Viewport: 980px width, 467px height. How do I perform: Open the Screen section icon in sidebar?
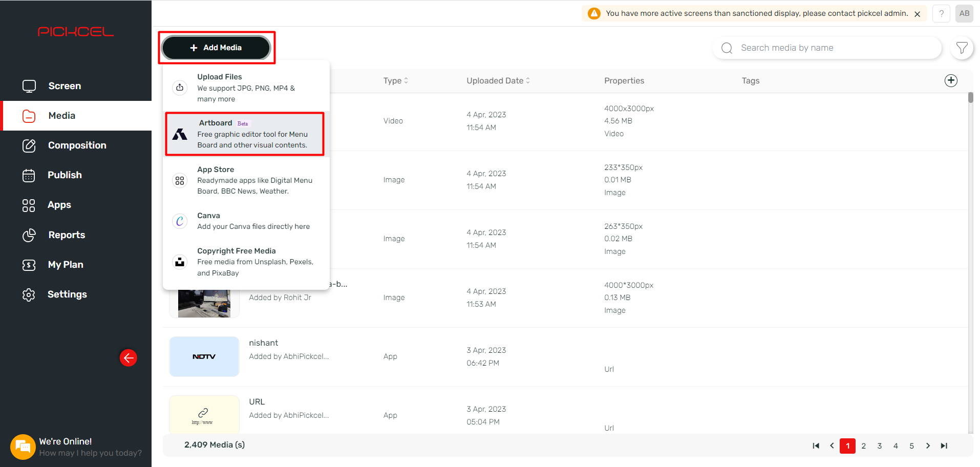tap(29, 86)
